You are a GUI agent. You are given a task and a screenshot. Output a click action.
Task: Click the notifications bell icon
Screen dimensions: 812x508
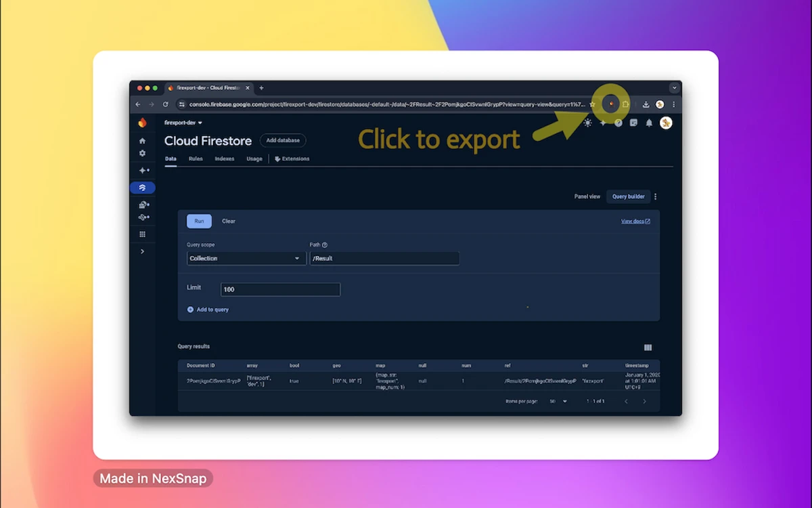649,123
